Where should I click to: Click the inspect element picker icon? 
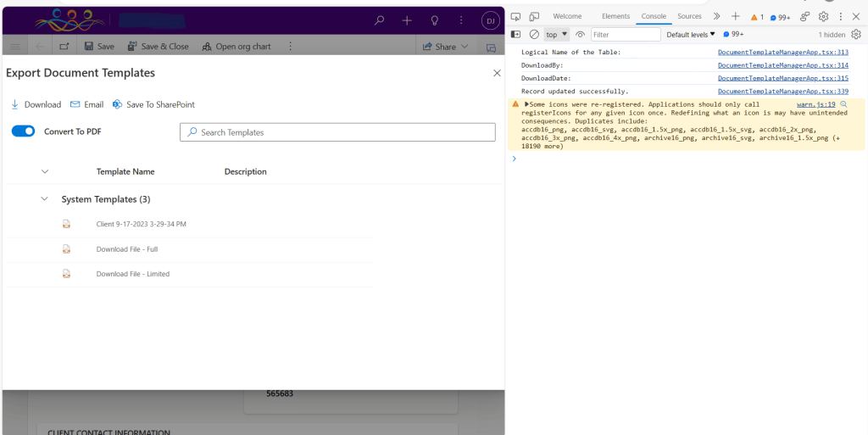pos(515,16)
